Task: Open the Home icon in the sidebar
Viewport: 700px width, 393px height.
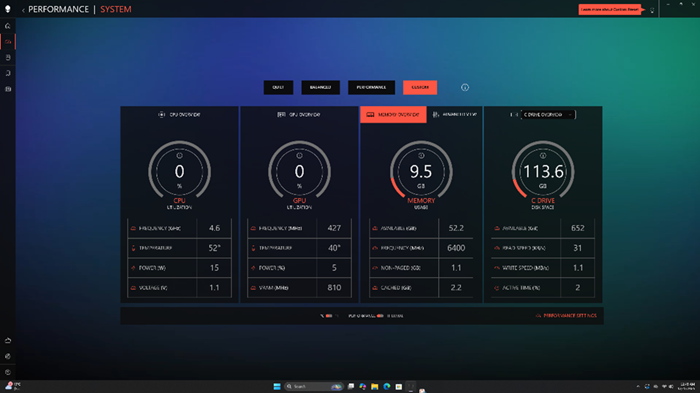Action: tap(8, 26)
